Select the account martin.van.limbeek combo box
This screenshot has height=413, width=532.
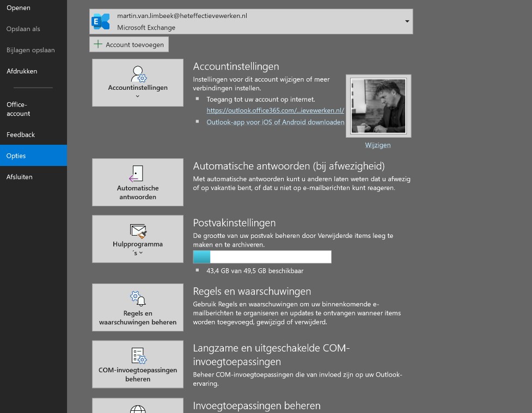pos(251,21)
